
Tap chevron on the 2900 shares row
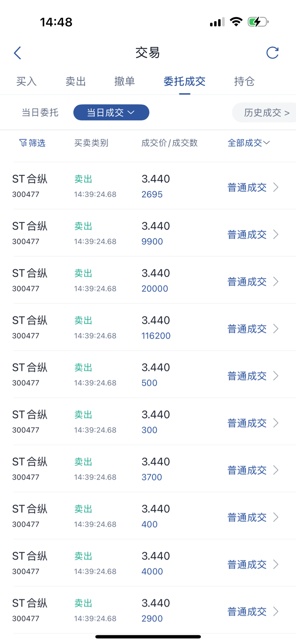pos(276,612)
